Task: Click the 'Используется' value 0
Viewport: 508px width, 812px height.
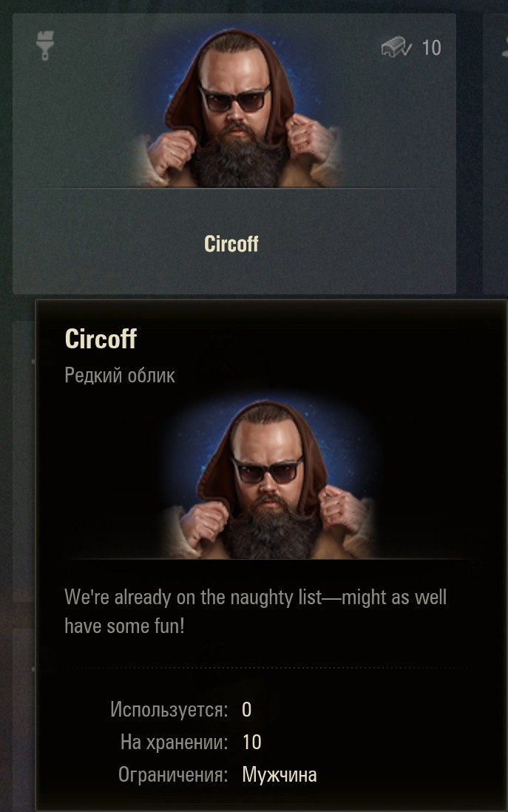Action: [x=246, y=709]
